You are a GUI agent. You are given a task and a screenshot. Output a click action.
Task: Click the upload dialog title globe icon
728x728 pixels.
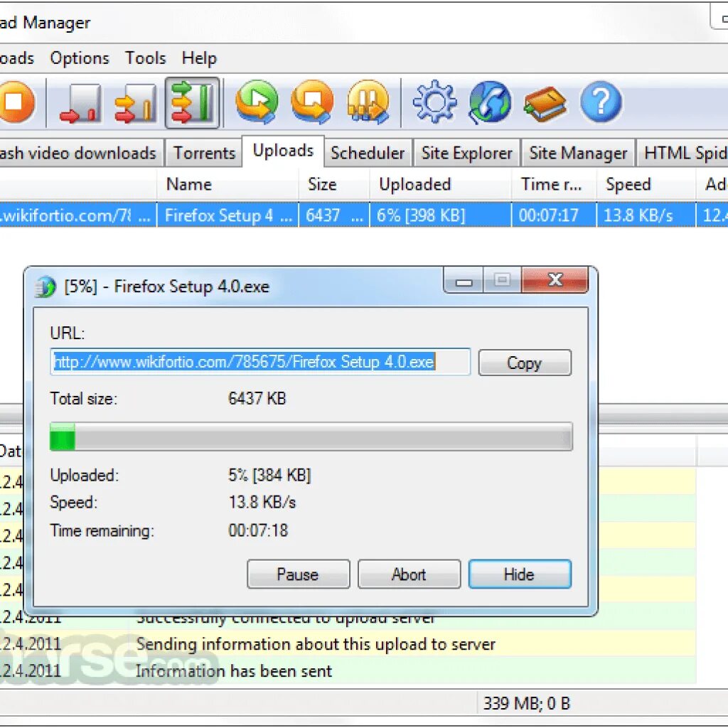pyautogui.click(x=45, y=287)
